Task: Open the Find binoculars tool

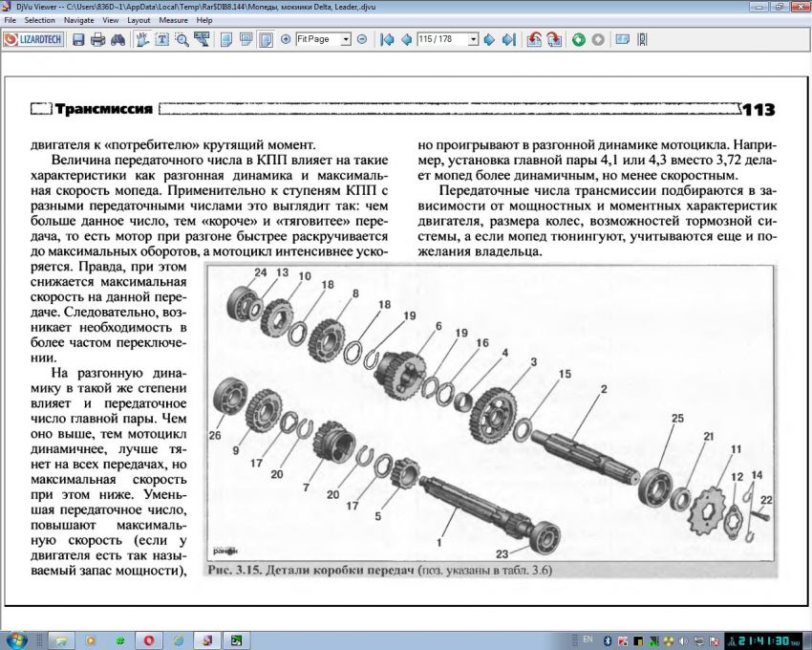Action: (x=117, y=40)
